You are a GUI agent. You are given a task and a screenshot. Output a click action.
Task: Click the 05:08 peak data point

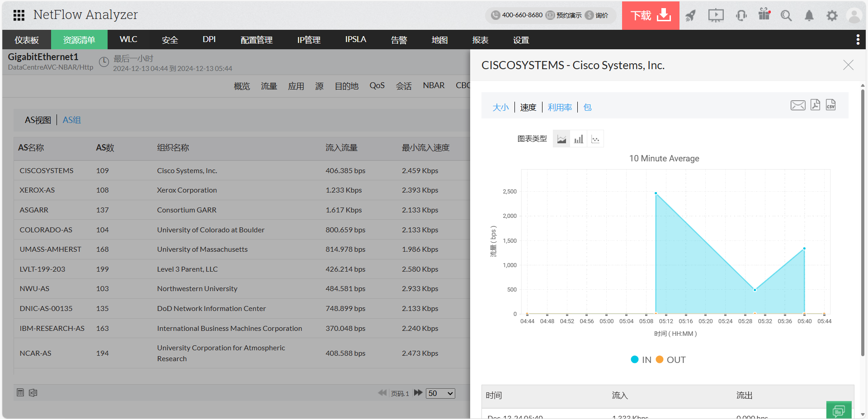pos(656,193)
